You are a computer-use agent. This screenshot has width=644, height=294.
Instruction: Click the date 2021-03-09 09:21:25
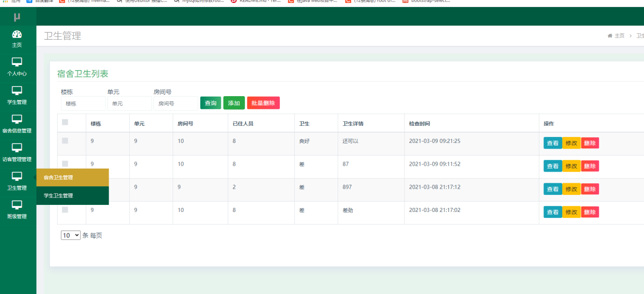[x=435, y=141]
